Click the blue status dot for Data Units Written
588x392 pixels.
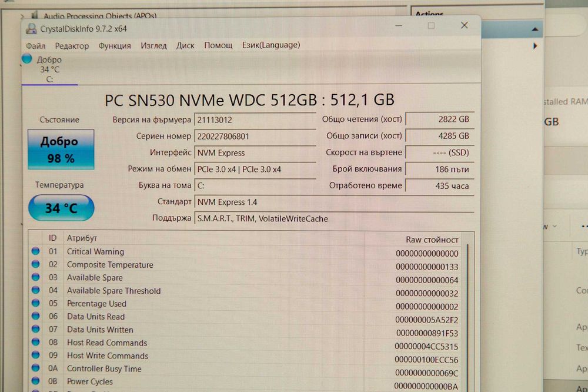[x=36, y=329]
